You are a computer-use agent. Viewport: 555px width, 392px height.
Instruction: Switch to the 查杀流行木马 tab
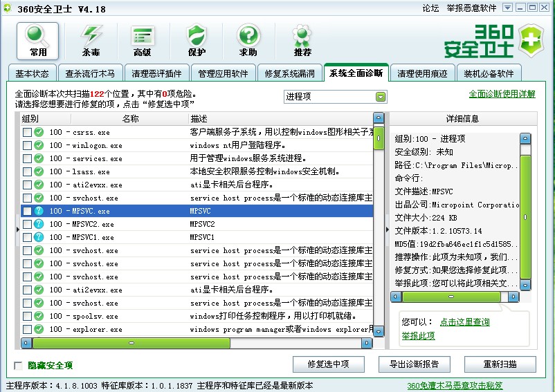coord(90,73)
